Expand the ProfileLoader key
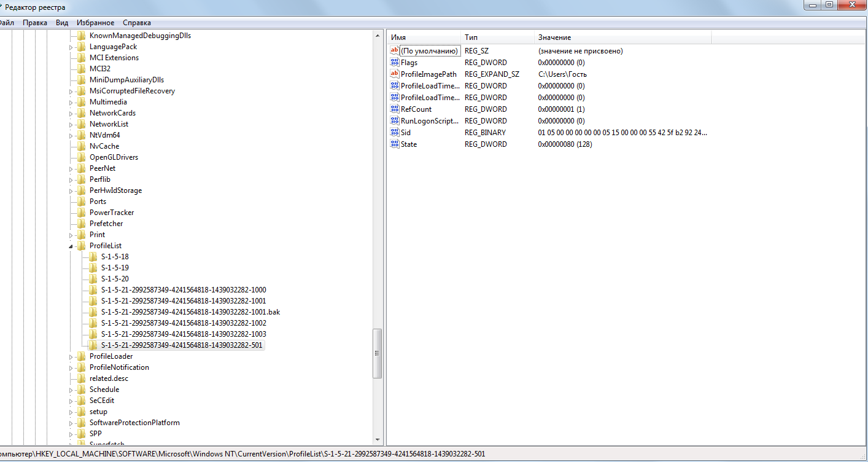The height and width of the screenshot is (462, 868). tap(71, 357)
